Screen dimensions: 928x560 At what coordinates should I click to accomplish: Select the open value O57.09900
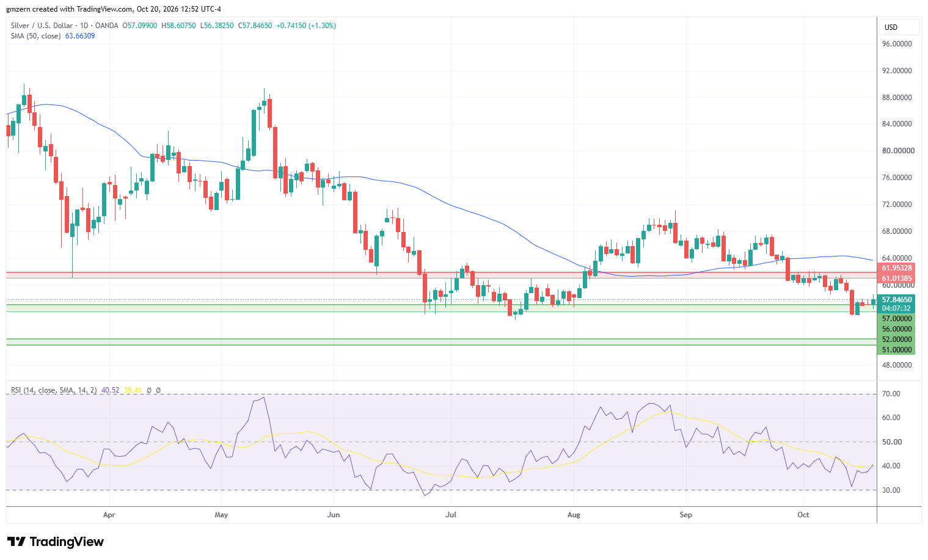click(x=140, y=26)
